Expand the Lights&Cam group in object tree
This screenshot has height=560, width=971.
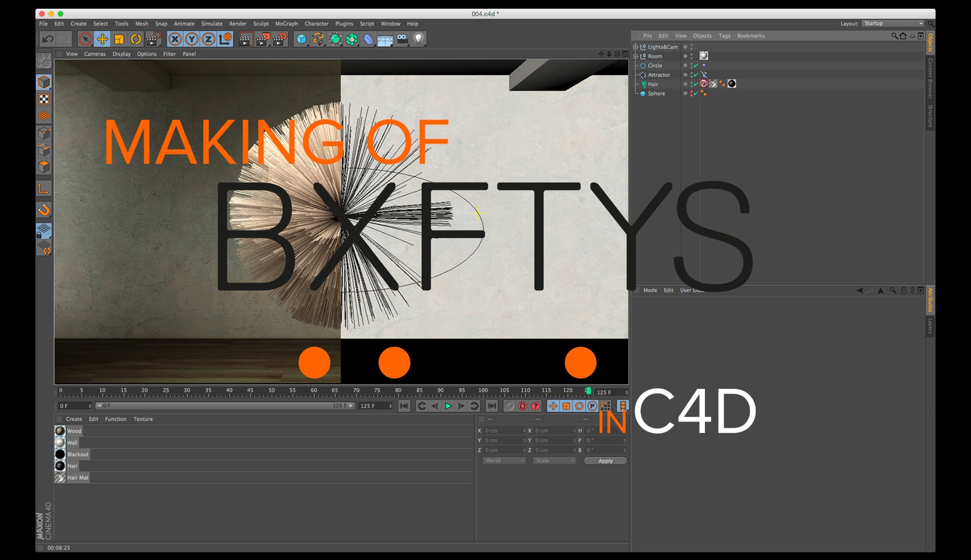coord(635,47)
